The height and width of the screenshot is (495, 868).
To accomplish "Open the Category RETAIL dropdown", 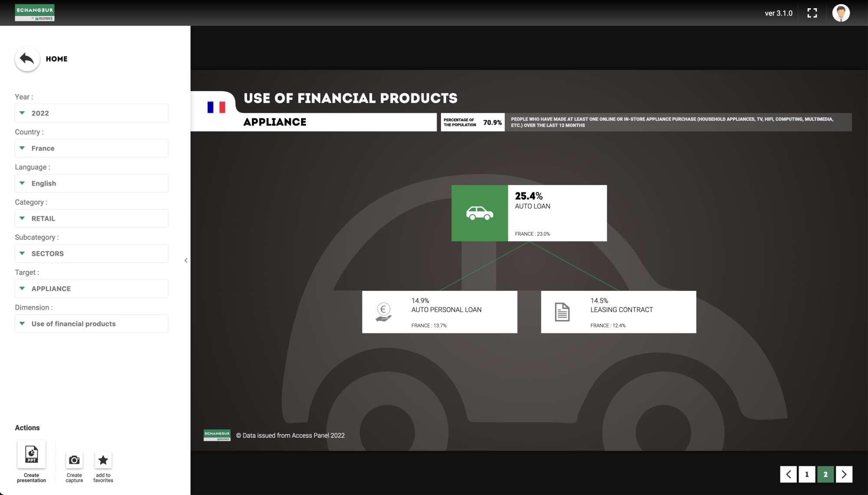I will [92, 218].
